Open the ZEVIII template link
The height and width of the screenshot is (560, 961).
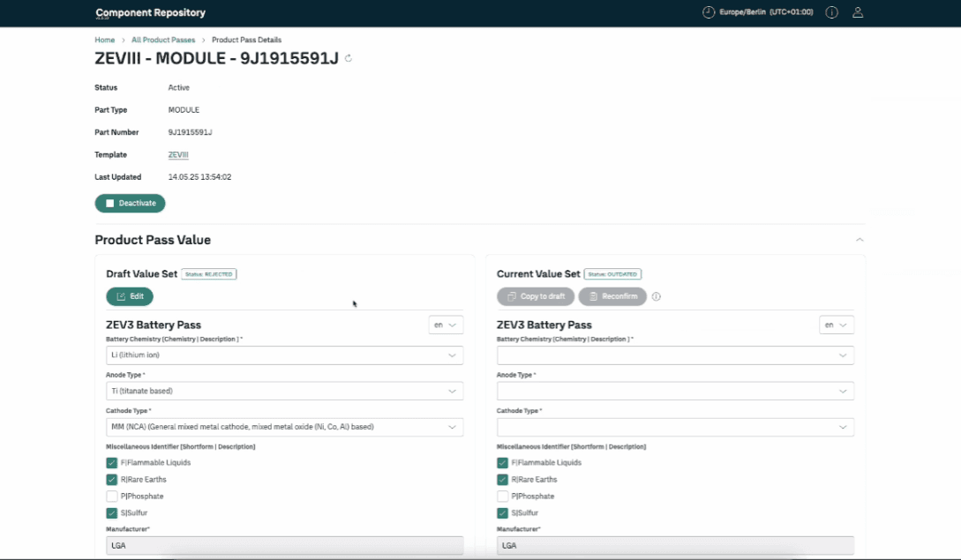(178, 155)
